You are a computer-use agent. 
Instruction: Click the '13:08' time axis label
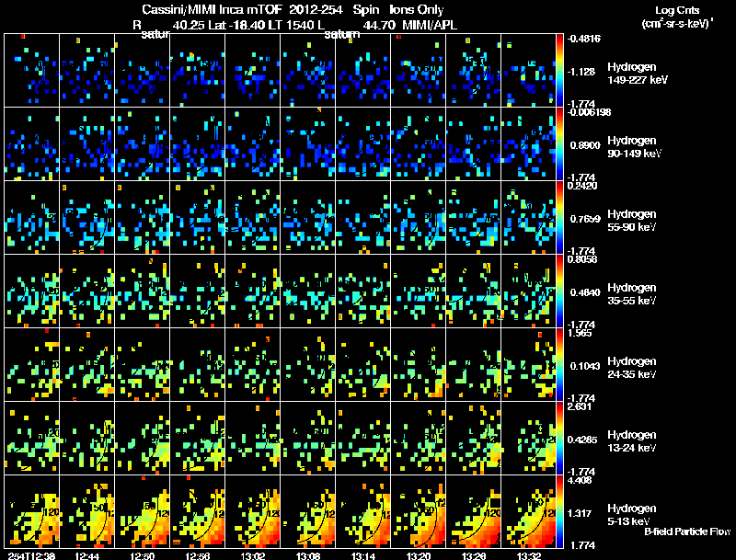308,555
